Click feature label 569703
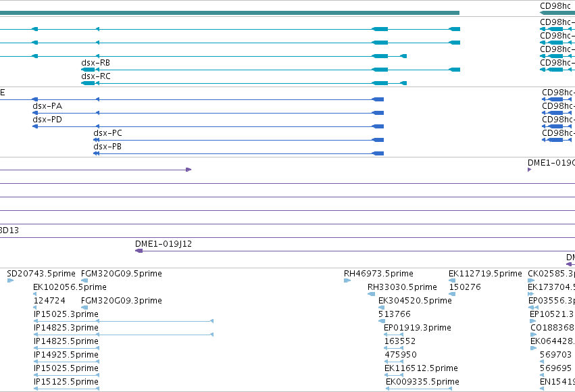This screenshot has height=392, width=575. pyautogui.click(x=555, y=355)
